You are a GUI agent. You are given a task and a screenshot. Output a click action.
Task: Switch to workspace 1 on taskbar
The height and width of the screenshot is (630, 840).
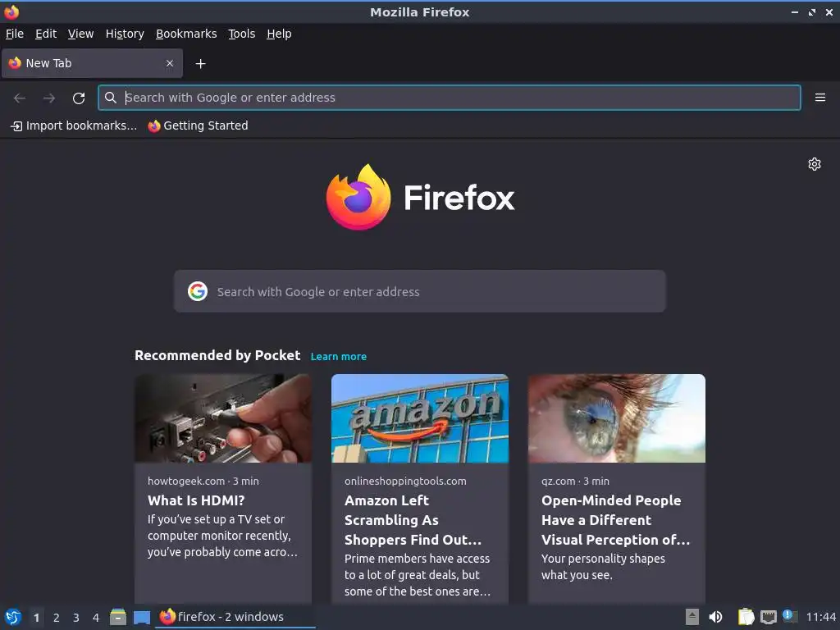36,618
